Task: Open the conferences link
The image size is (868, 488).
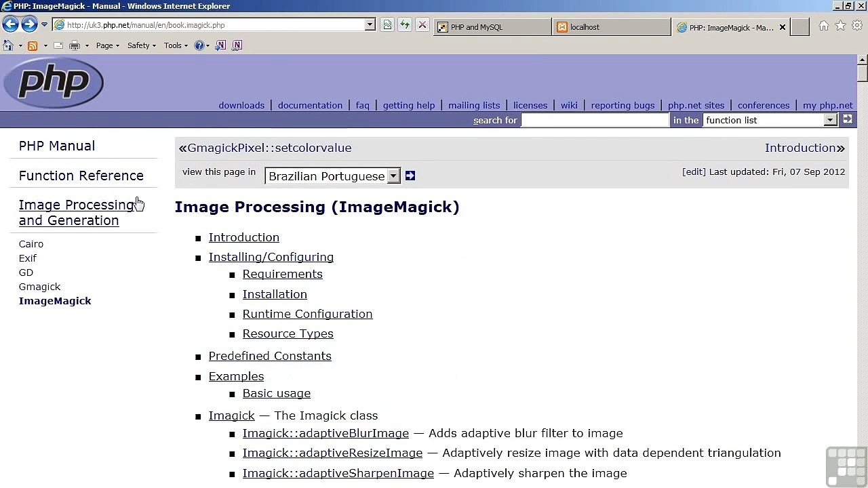Action: point(764,105)
